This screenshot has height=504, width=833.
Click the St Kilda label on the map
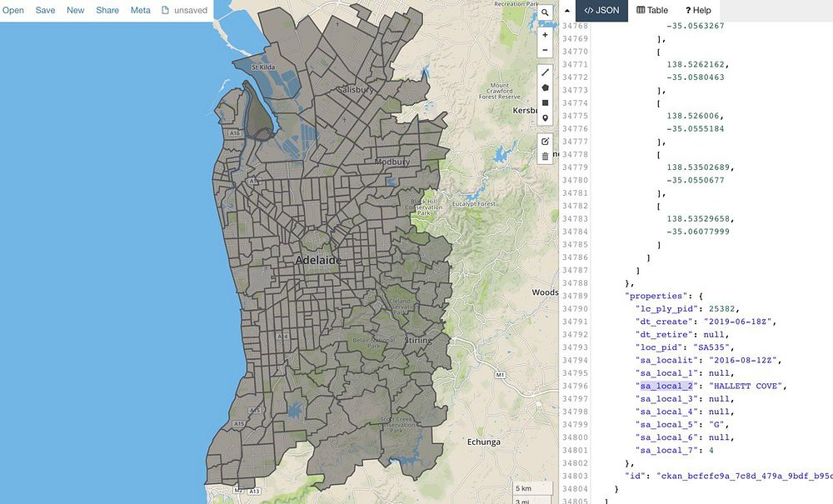tap(263, 67)
